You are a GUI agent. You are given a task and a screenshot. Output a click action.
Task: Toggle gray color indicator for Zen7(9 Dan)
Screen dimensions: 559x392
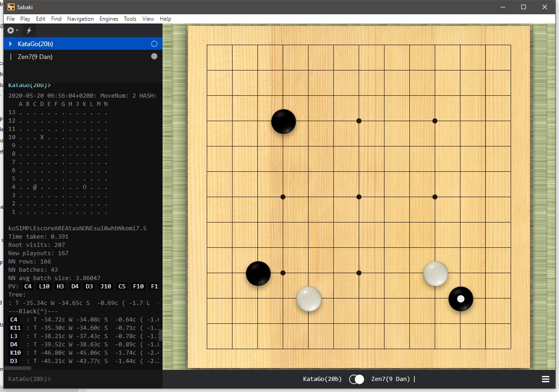pos(154,56)
